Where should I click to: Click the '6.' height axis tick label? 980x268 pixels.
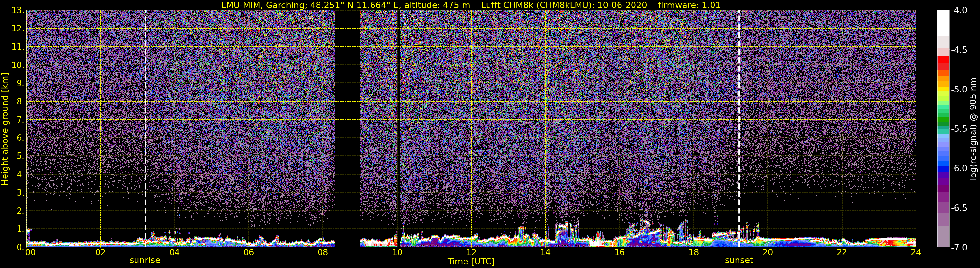coord(20,138)
